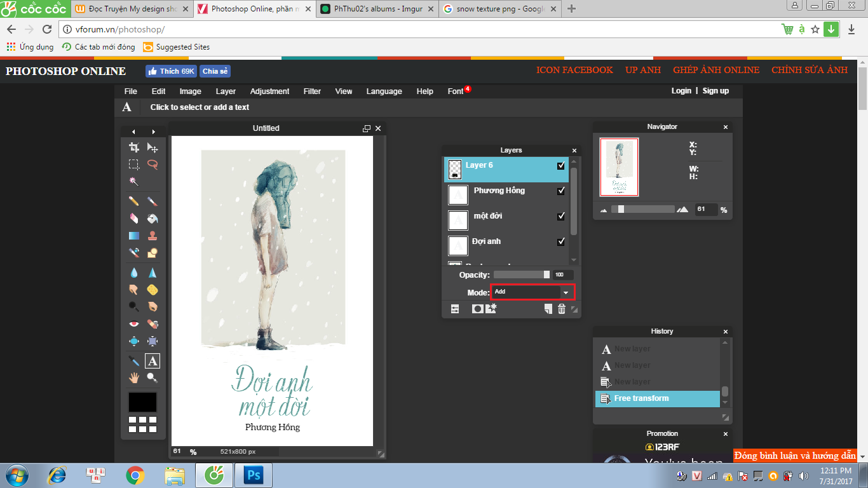Select the Drawing shape tool
The height and width of the screenshot is (488, 868).
[153, 253]
